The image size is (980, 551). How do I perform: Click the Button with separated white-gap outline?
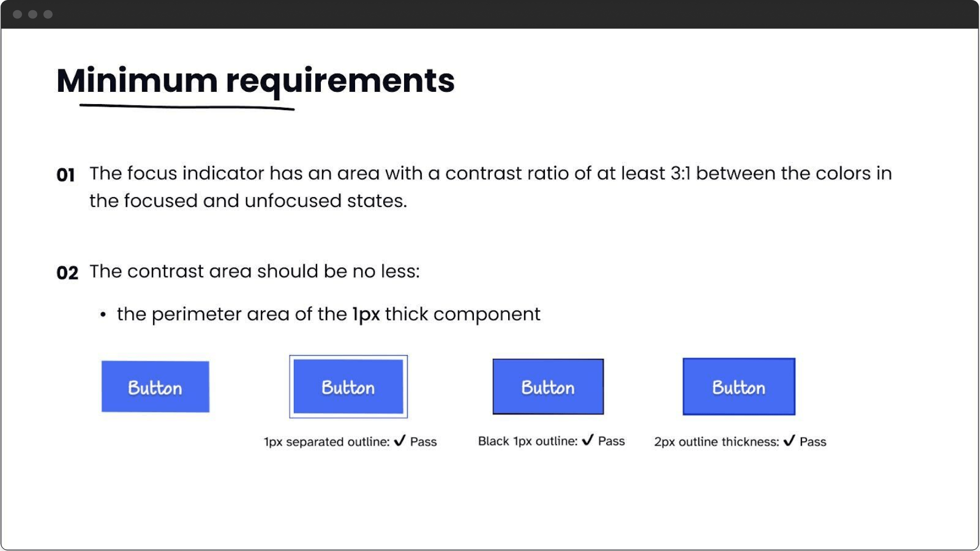(x=348, y=387)
